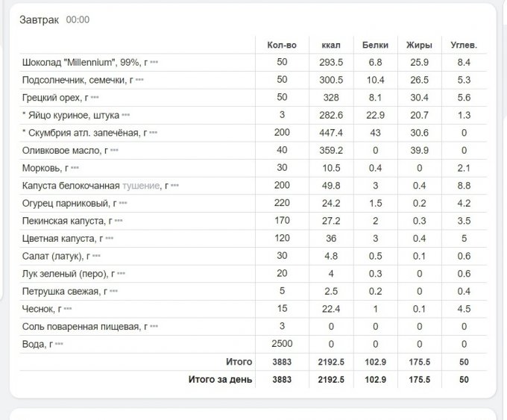Click the Завтрак meal heading

[39, 19]
